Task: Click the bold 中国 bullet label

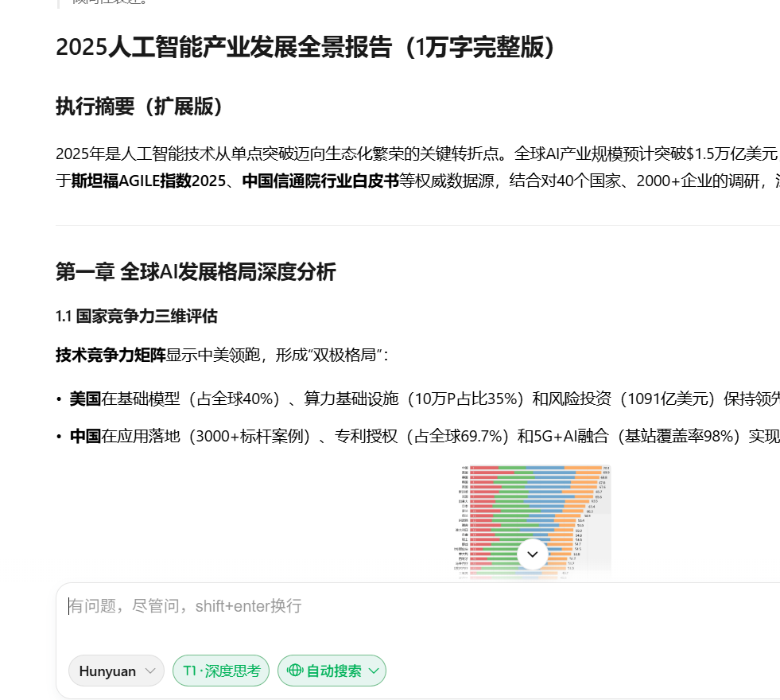Action: [85, 436]
